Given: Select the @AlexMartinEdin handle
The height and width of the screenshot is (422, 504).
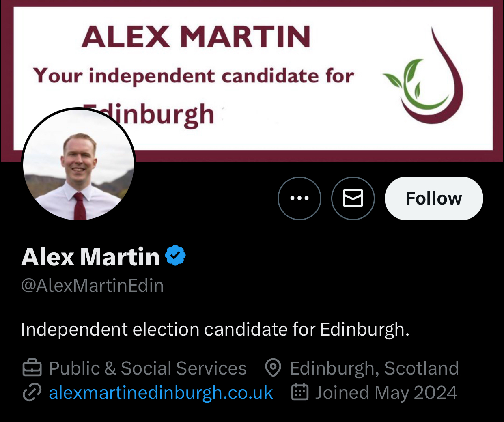Looking at the screenshot, I should tap(93, 286).
